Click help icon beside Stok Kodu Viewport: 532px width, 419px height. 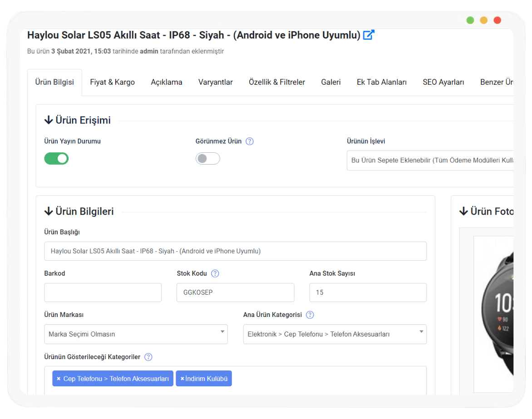pos(215,273)
